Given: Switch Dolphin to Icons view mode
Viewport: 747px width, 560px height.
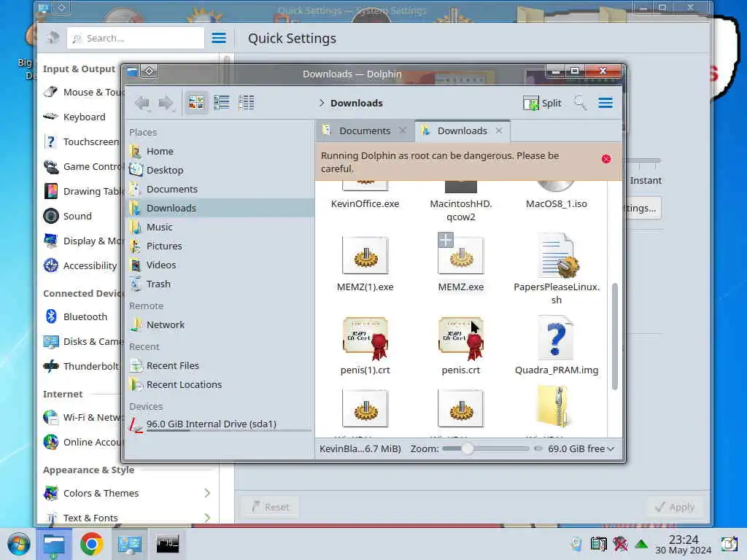Looking at the screenshot, I should (196, 102).
